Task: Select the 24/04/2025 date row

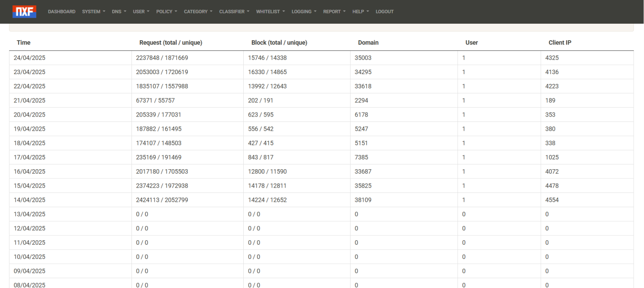Action: (30, 58)
